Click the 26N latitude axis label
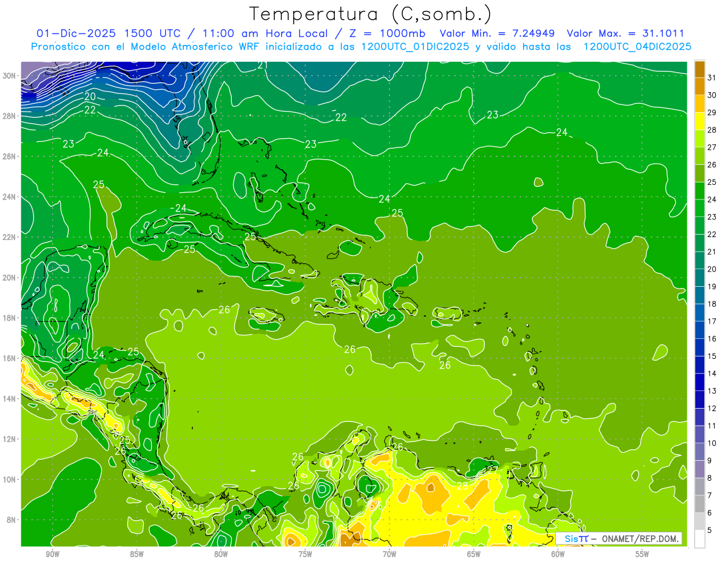This screenshot has width=728, height=562. tap(10, 156)
